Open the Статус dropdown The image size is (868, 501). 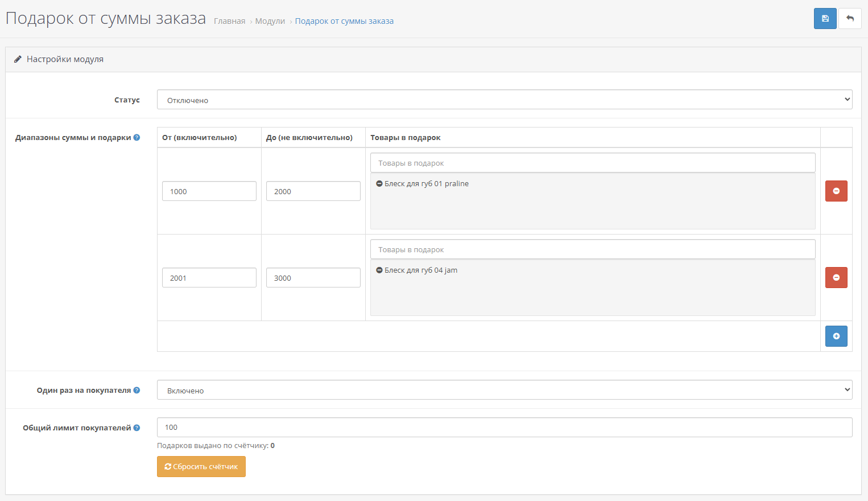pos(505,100)
